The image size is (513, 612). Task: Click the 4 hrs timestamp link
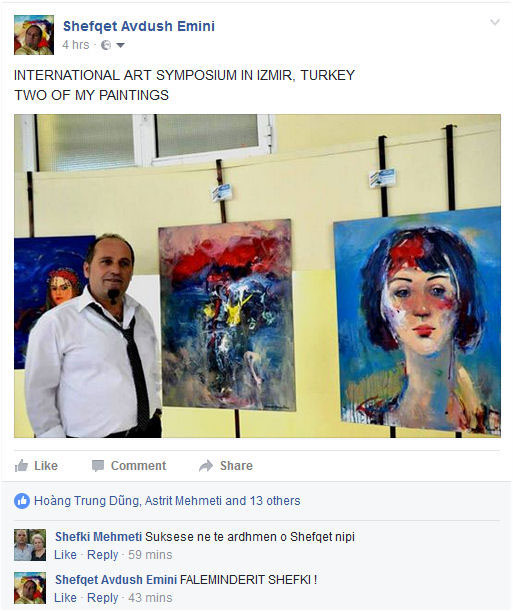(x=76, y=45)
